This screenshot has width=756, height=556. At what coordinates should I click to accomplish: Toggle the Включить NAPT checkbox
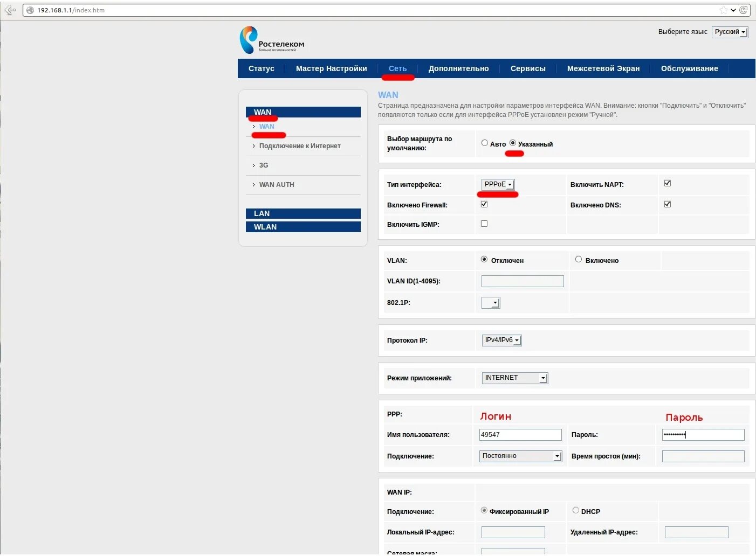[668, 183]
